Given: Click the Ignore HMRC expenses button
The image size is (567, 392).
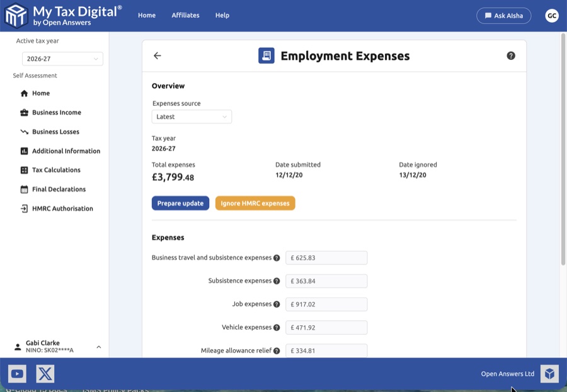Looking at the screenshot, I should [x=255, y=204].
